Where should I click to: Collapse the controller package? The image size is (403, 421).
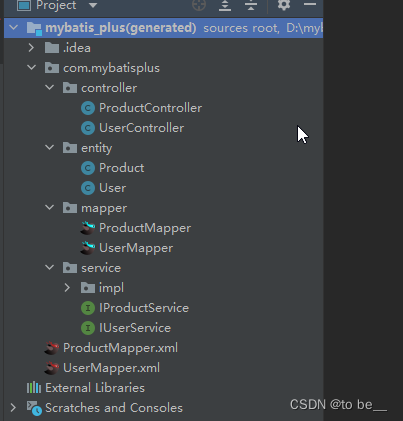pos(50,88)
